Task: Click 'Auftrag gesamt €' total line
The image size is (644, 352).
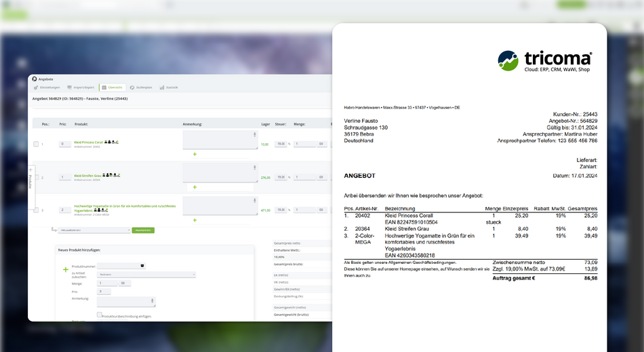Action: coord(514,278)
